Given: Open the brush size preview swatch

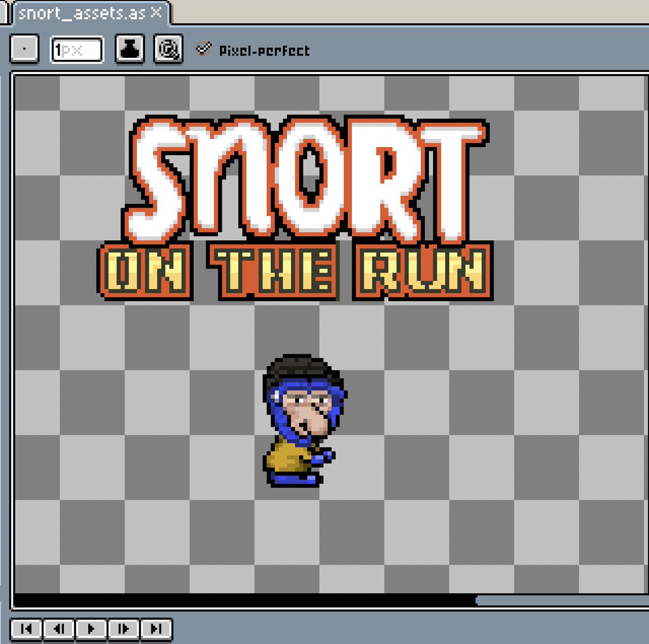Looking at the screenshot, I should (x=24, y=50).
